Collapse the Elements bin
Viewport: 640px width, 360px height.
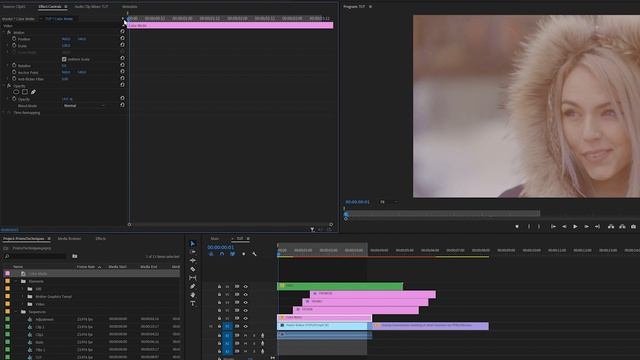[x=16, y=281]
